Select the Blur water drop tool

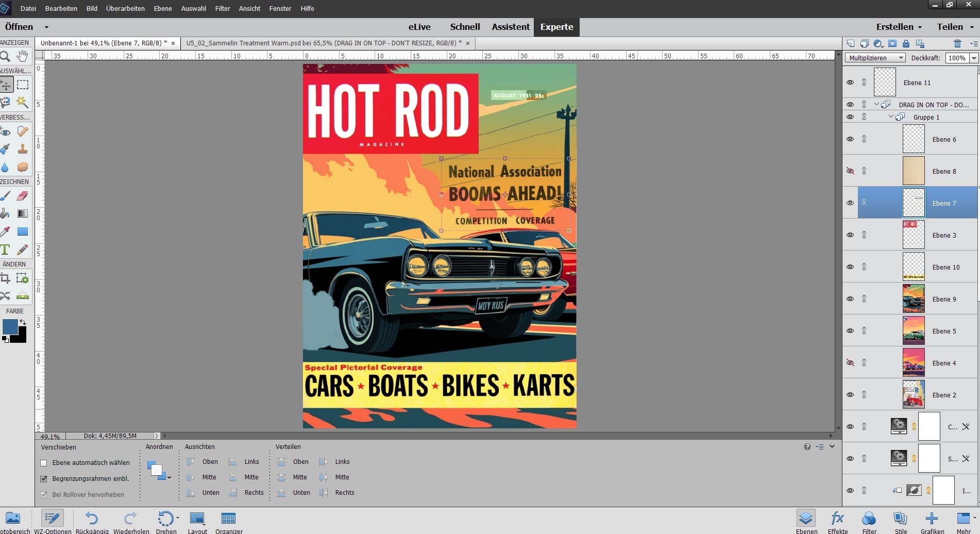(x=5, y=167)
